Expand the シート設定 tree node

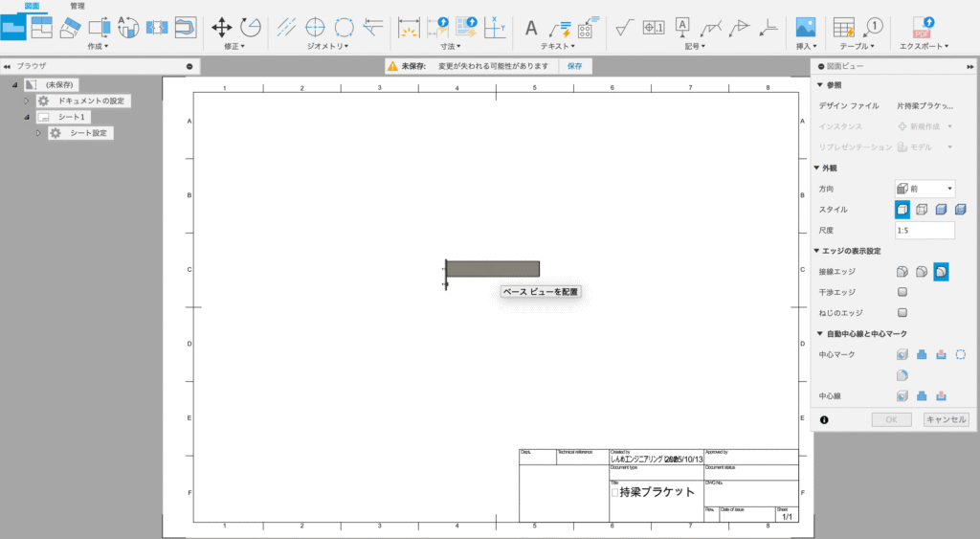(x=38, y=133)
